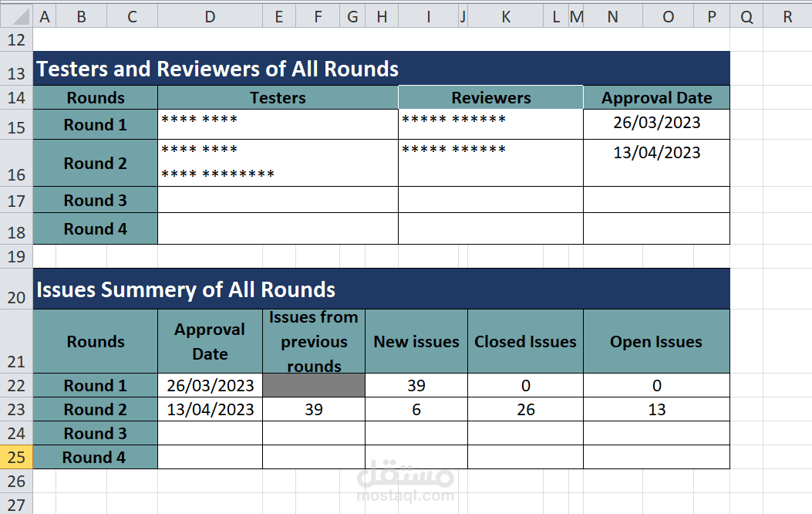Click 'Issues Summery of All Rounds' title

pyautogui.click(x=186, y=289)
